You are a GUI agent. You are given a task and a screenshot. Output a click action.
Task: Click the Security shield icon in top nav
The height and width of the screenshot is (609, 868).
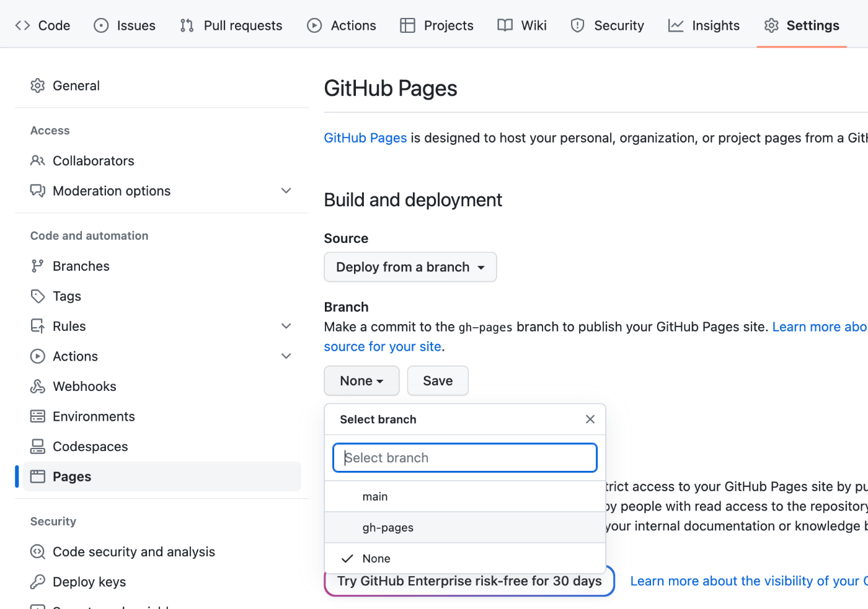[578, 25]
